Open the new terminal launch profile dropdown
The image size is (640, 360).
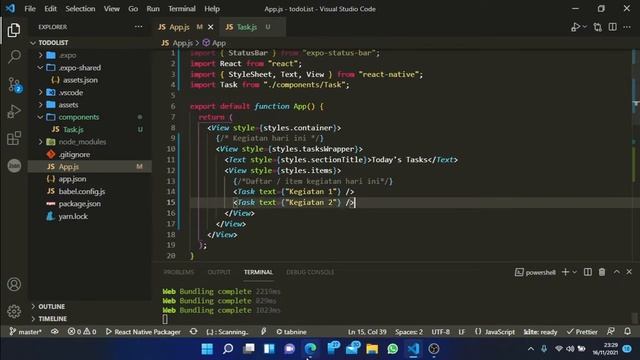[575, 272]
